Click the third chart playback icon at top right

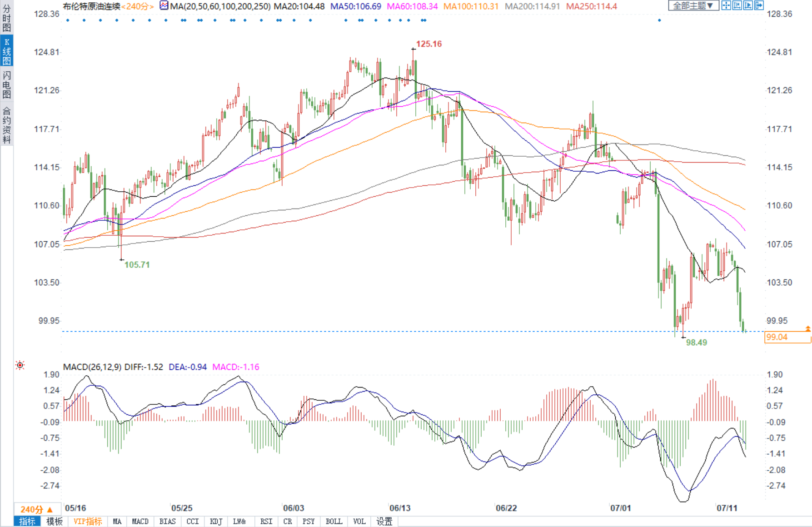pos(748,5)
